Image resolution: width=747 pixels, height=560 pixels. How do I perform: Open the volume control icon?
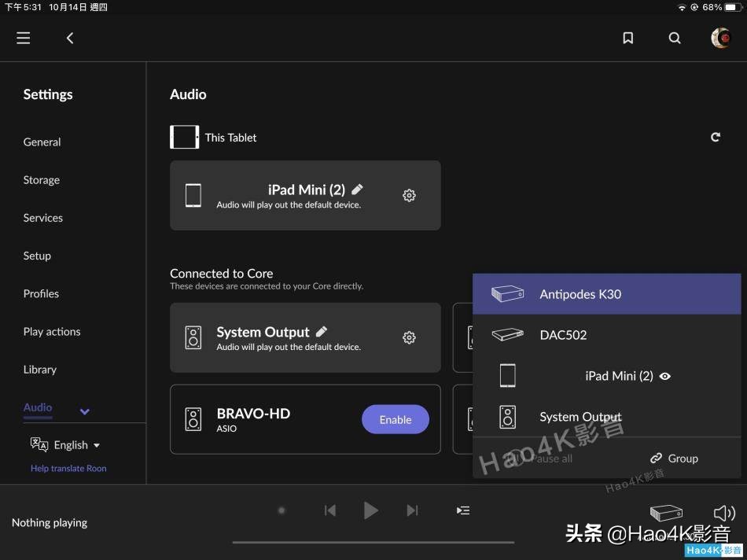724,512
